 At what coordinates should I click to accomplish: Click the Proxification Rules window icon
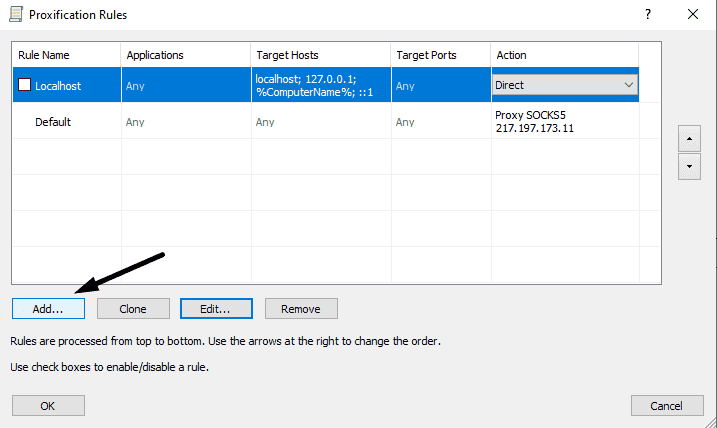[12, 14]
